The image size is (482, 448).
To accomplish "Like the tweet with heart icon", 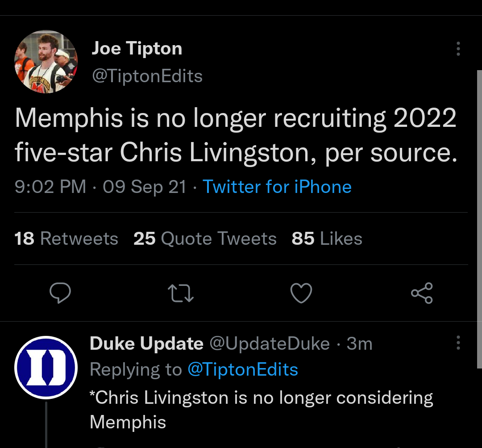I will coord(301,293).
